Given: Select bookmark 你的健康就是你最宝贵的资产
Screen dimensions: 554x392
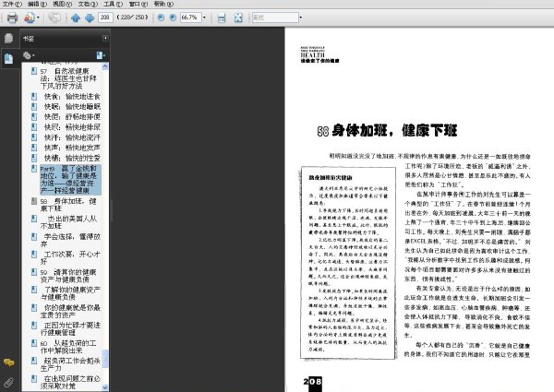Looking at the screenshot, I should (70, 311).
